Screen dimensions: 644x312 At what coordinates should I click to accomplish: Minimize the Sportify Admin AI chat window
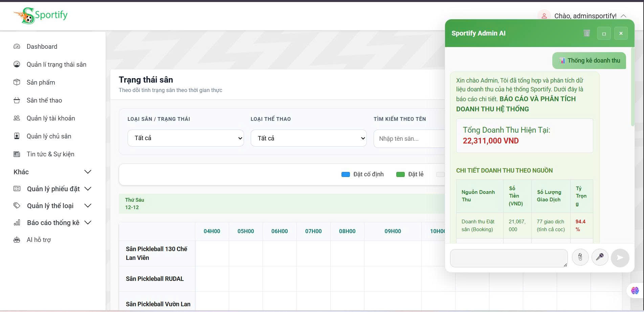point(604,33)
